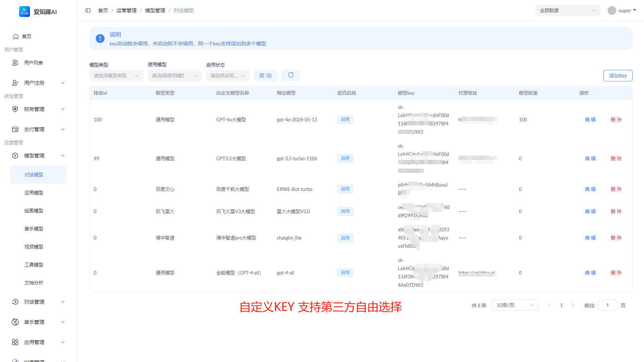Toggle the sidebar collapse icon
644x362 pixels.
(x=88, y=10)
